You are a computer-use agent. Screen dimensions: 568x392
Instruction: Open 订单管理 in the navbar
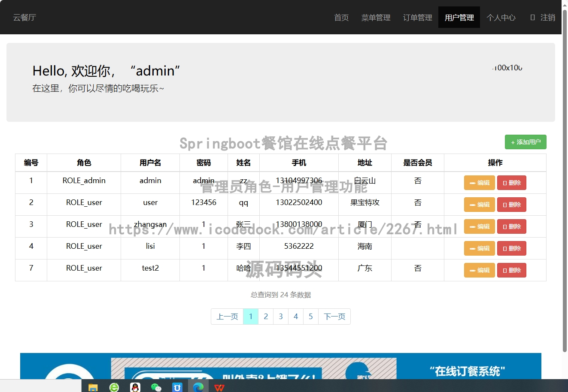click(x=417, y=18)
